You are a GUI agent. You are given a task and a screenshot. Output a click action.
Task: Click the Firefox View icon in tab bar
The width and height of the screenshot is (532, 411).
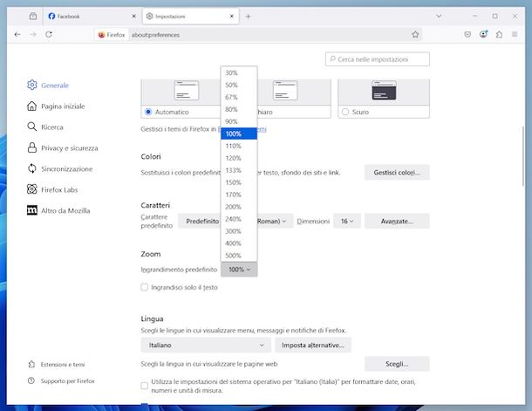click(x=33, y=16)
